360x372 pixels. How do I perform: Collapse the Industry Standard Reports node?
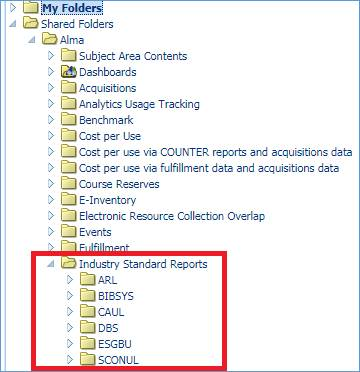point(51,264)
